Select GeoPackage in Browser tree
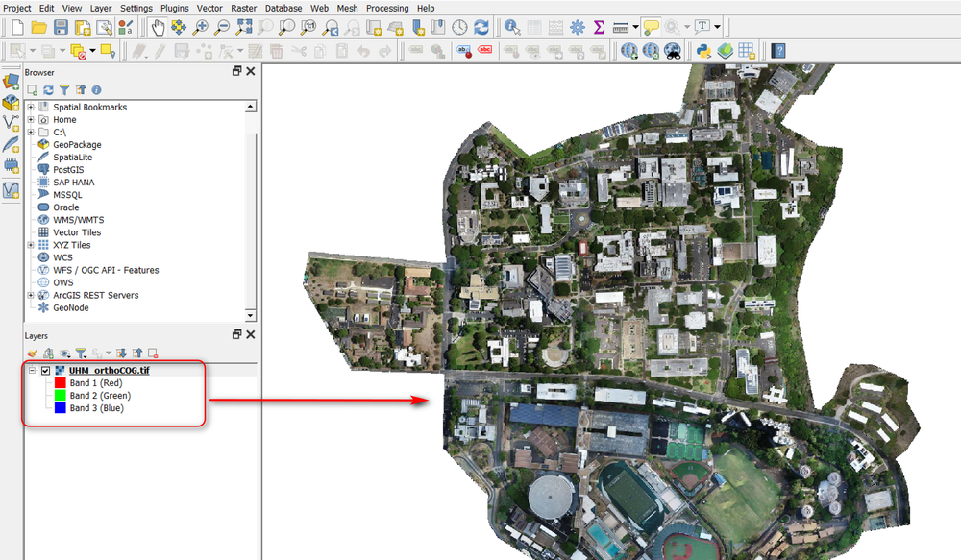The width and height of the screenshot is (961, 560). (77, 145)
